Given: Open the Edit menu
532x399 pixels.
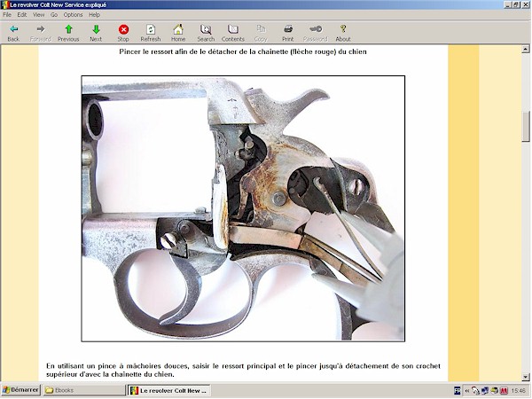Looking at the screenshot, I should coord(22,15).
